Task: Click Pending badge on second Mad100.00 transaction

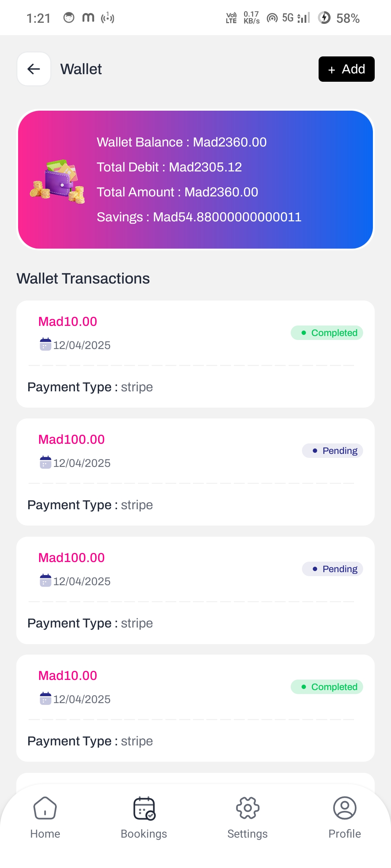Action: pos(332,569)
